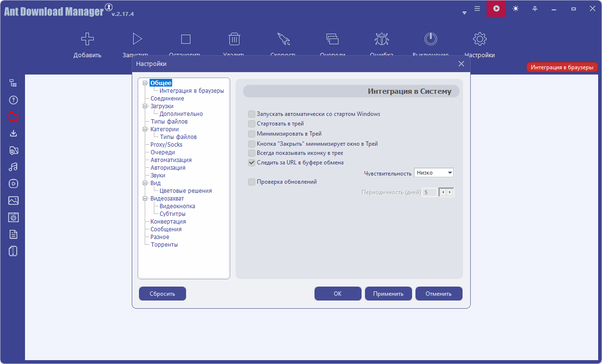Open the Очереди queues icon

[x=332, y=39]
